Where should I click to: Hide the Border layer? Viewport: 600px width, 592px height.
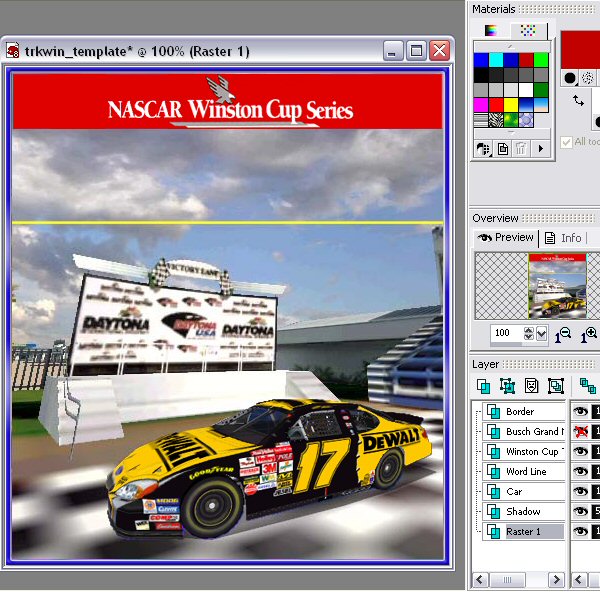(x=580, y=412)
